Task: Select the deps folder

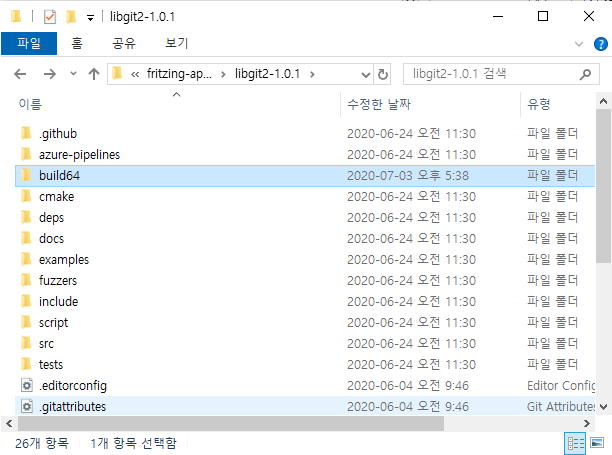Action: pos(305,218)
